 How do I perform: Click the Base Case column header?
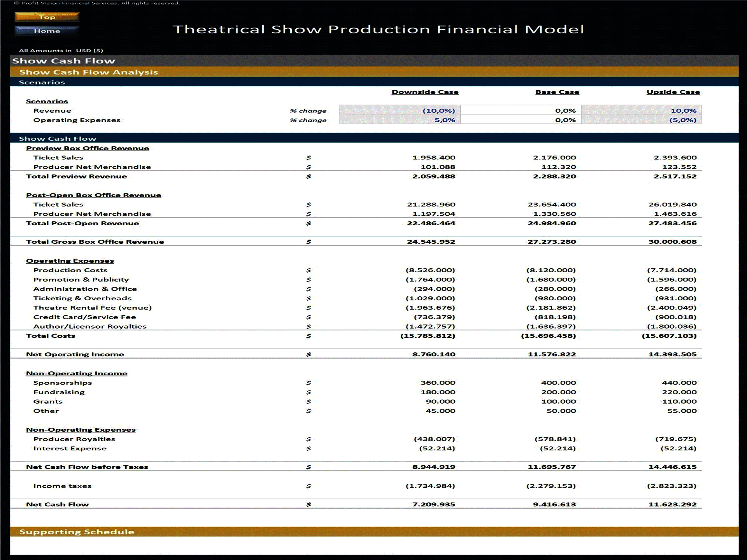point(557,92)
